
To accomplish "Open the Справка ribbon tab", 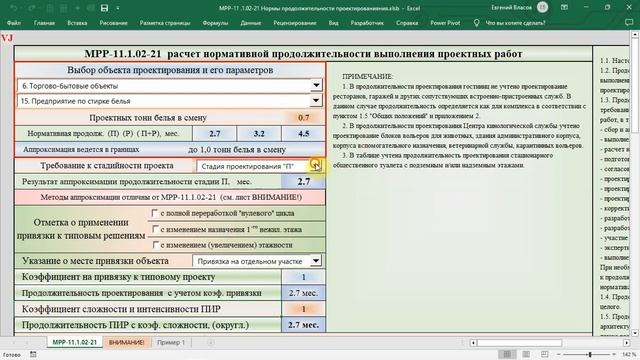I will click(407, 23).
